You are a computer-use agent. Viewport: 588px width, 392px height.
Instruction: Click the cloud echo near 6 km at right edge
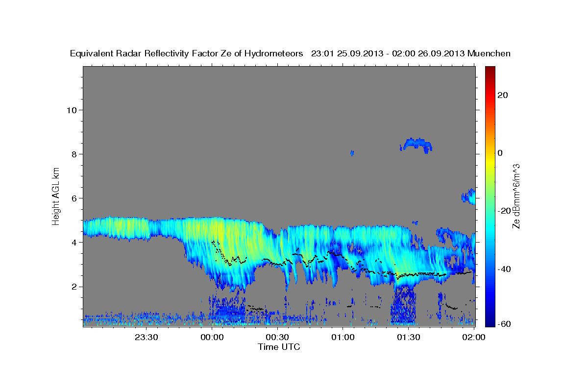coord(469,196)
